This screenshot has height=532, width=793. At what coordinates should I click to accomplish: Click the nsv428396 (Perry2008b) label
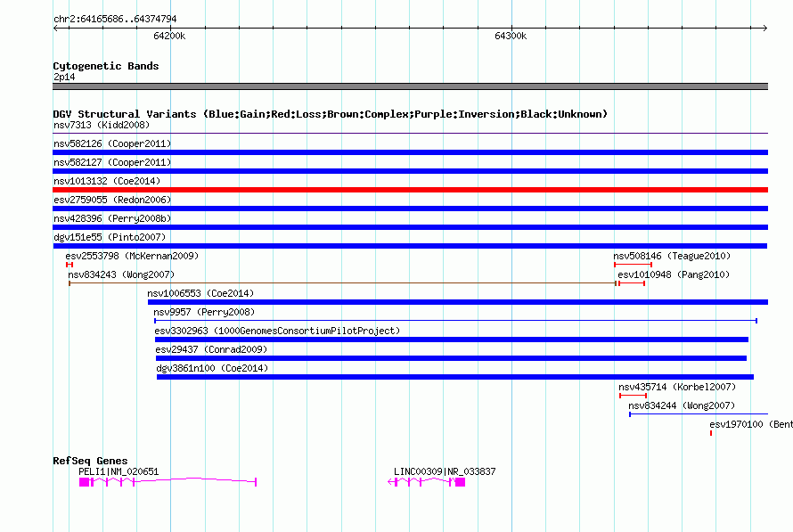112,218
